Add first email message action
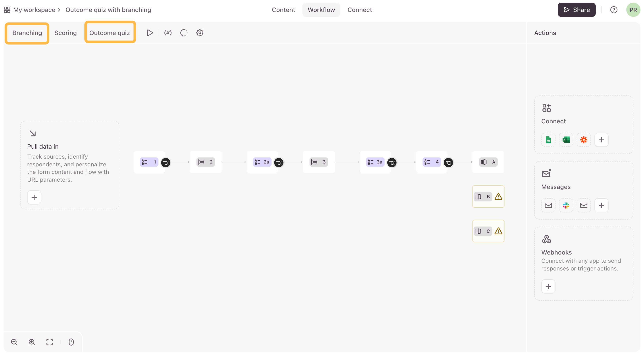The height and width of the screenshot is (354, 644). [x=548, y=205]
